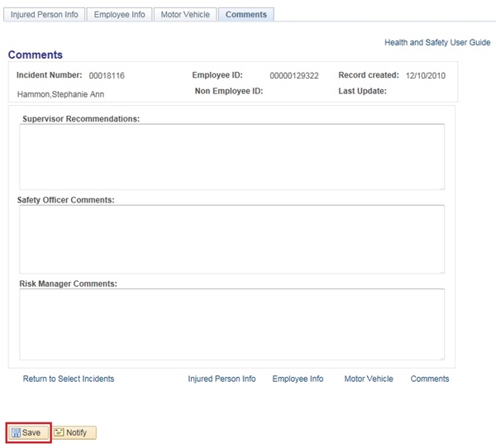496x448 pixels.
Task: Open the Employee Info tab at top
Action: point(119,15)
